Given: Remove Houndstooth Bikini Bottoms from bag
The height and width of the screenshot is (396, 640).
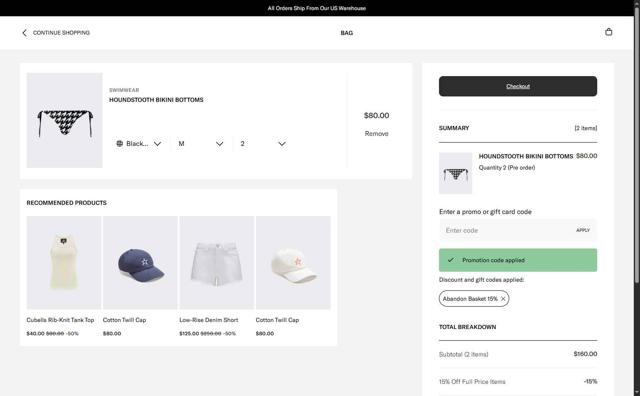Looking at the screenshot, I should click(376, 133).
